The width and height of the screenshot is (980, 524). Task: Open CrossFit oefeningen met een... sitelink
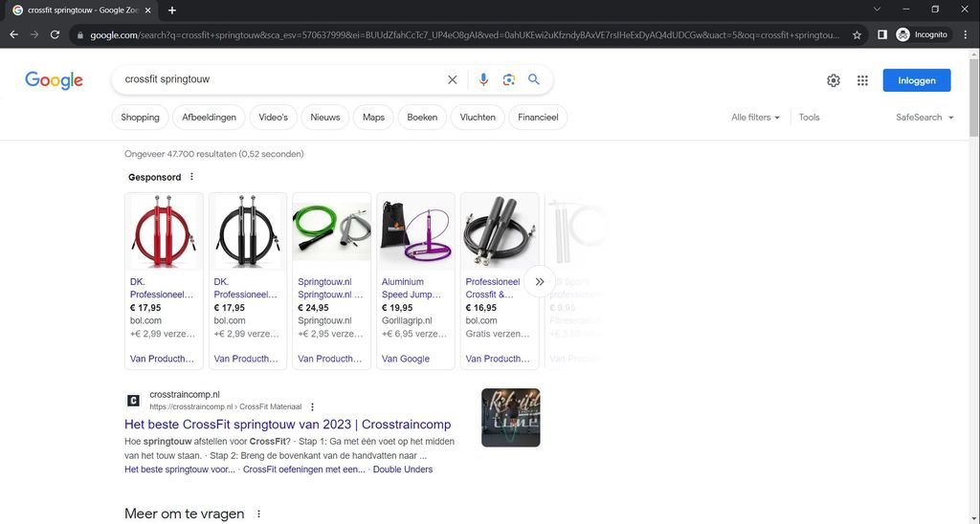(303, 469)
